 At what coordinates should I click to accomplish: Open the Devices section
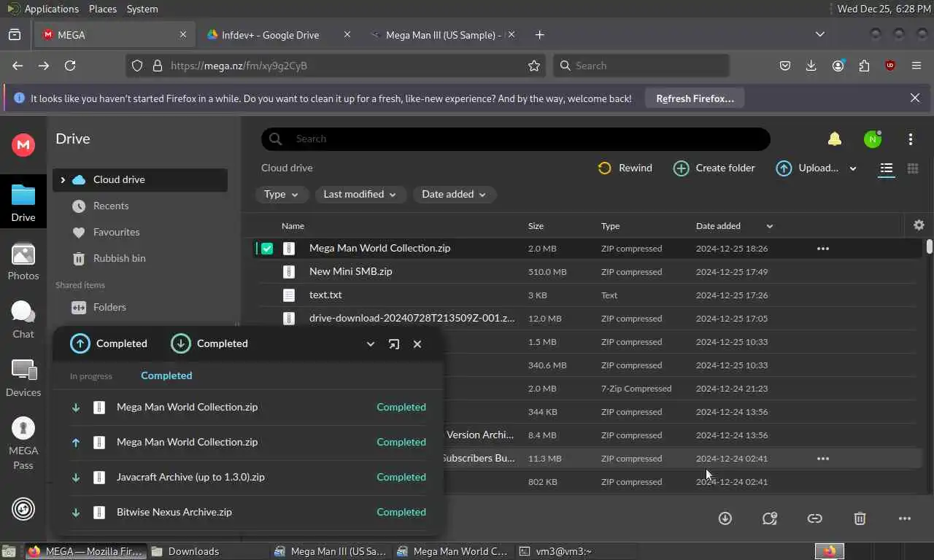23,378
